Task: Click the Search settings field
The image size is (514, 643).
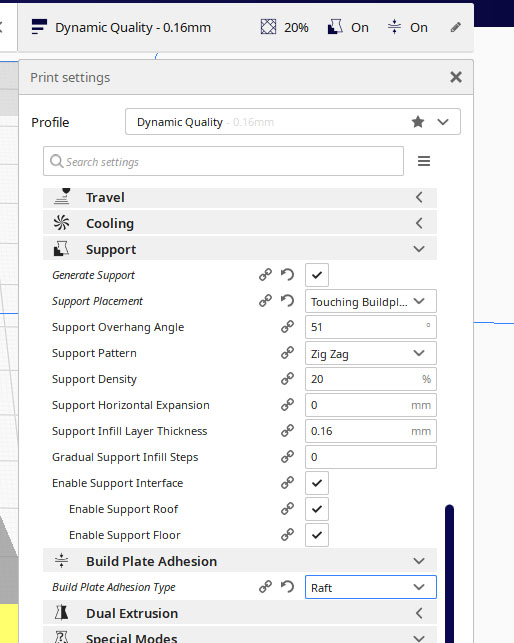Action: coord(224,161)
